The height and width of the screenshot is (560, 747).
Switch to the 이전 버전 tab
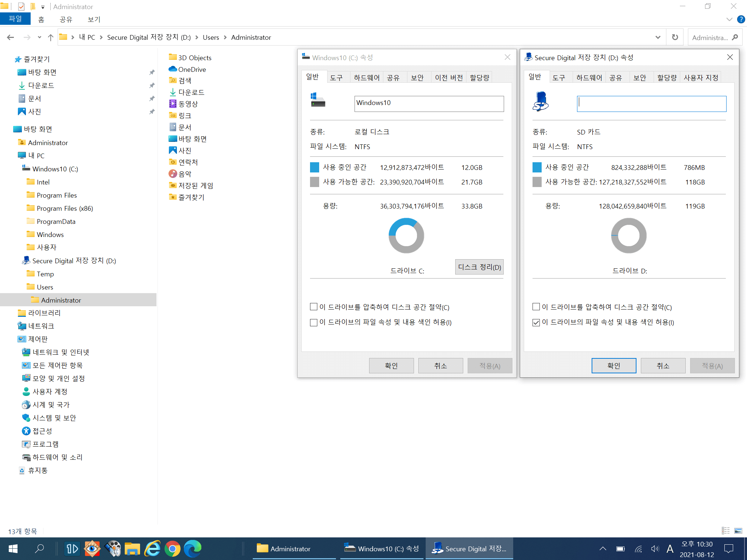449,77
